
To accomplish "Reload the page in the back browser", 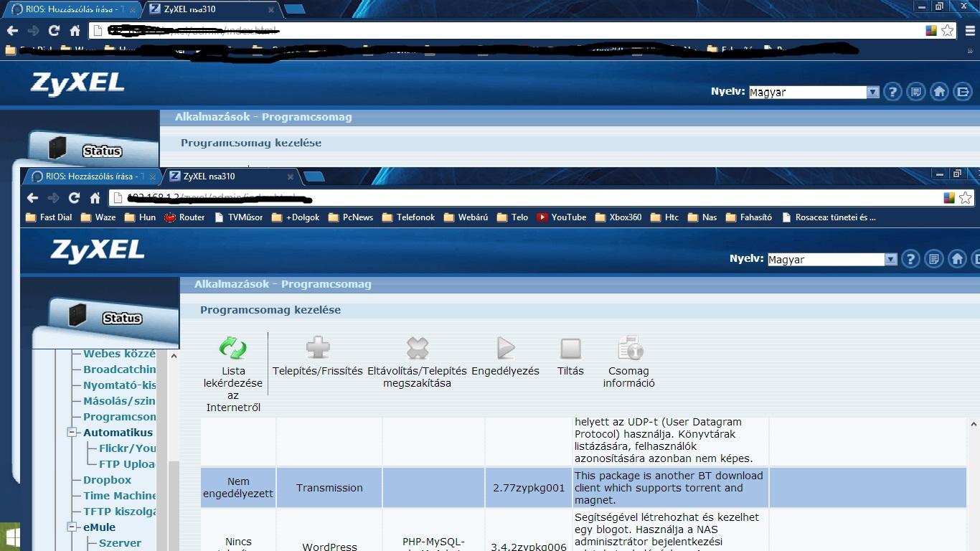I will coord(54,31).
